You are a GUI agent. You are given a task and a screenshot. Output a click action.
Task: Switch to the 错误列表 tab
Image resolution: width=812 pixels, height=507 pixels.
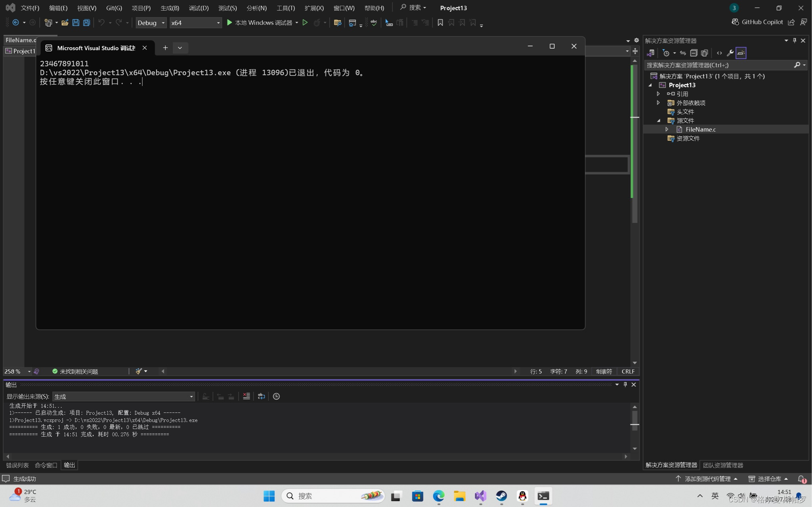coord(17,465)
